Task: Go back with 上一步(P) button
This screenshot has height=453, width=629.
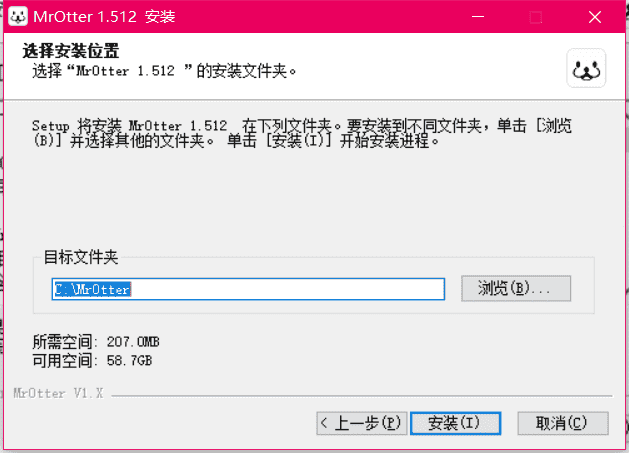Action: [x=361, y=423]
